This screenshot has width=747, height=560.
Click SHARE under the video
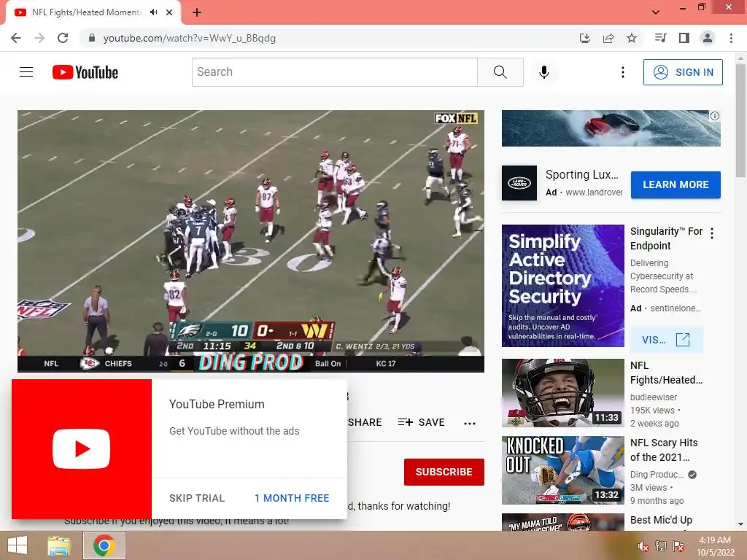point(365,422)
